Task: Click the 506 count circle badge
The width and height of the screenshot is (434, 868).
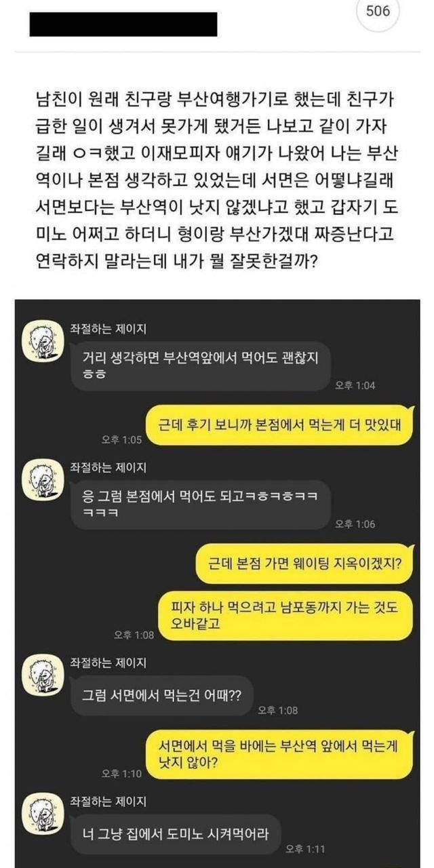Action: pyautogui.click(x=378, y=12)
